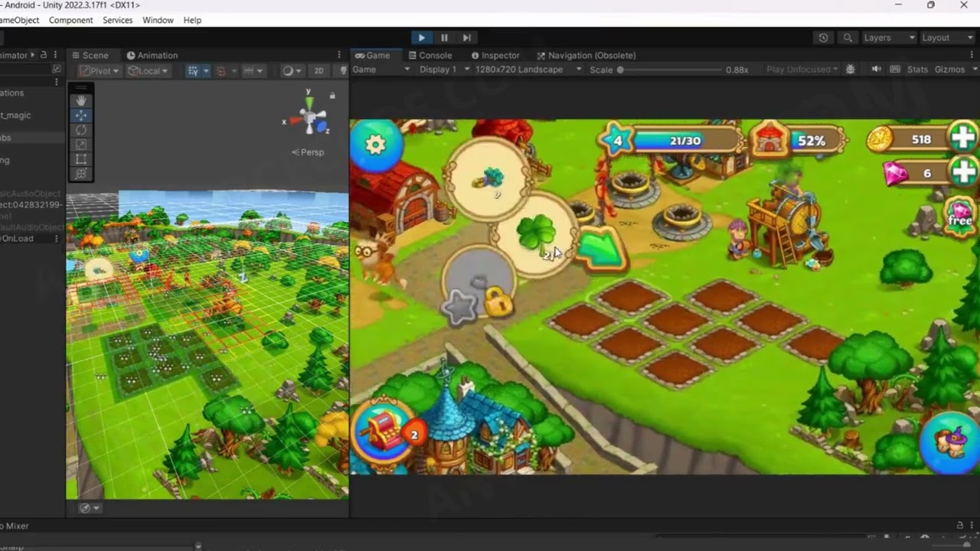Toggle the Stats overlay
Screen dimensions: 980x551
click(917, 70)
